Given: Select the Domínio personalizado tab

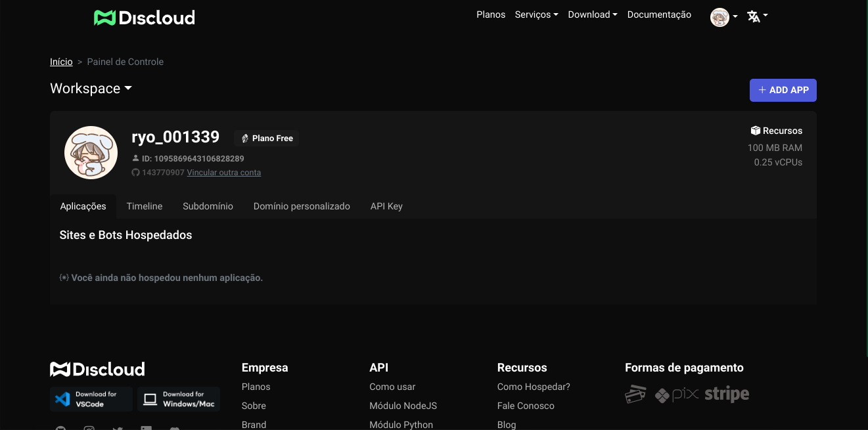Looking at the screenshot, I should pos(302,205).
